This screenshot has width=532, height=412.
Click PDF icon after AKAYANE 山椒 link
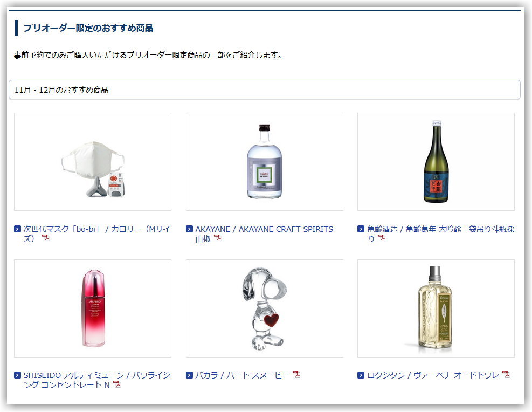click(218, 238)
